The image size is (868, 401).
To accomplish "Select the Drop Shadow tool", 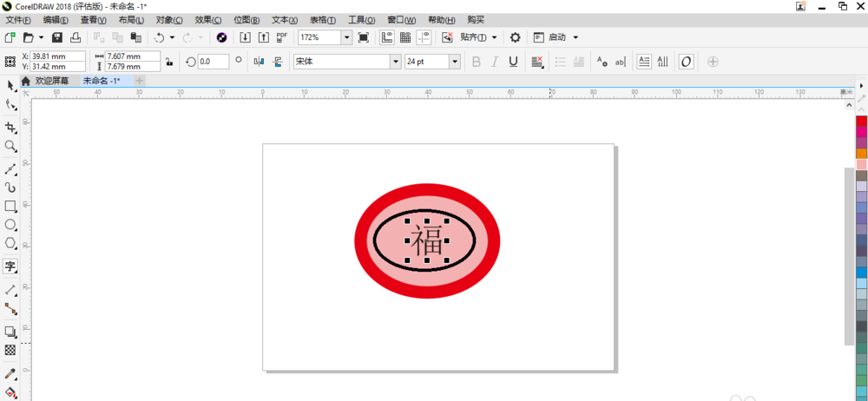I will 10,332.
